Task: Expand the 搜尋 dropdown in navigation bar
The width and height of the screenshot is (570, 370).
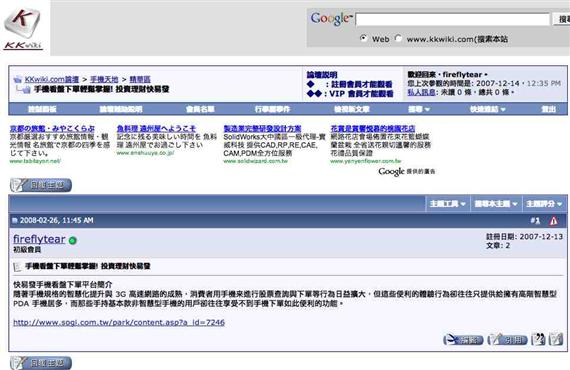Action: [x=419, y=109]
